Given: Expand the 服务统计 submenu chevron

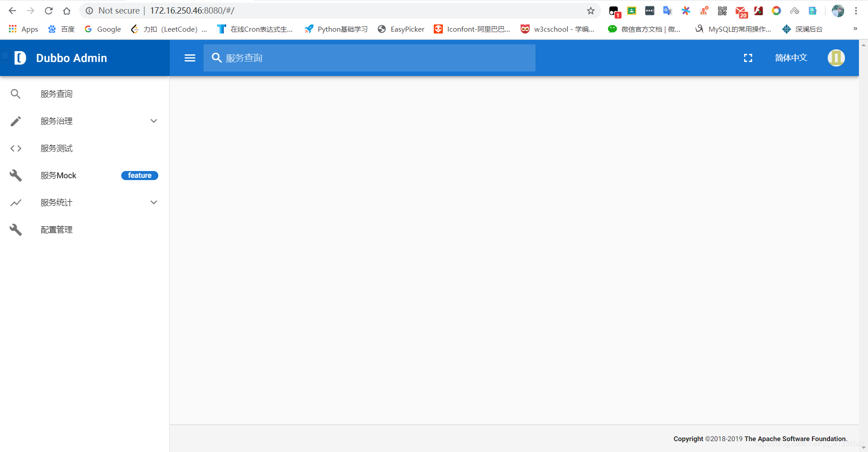Looking at the screenshot, I should click(154, 203).
